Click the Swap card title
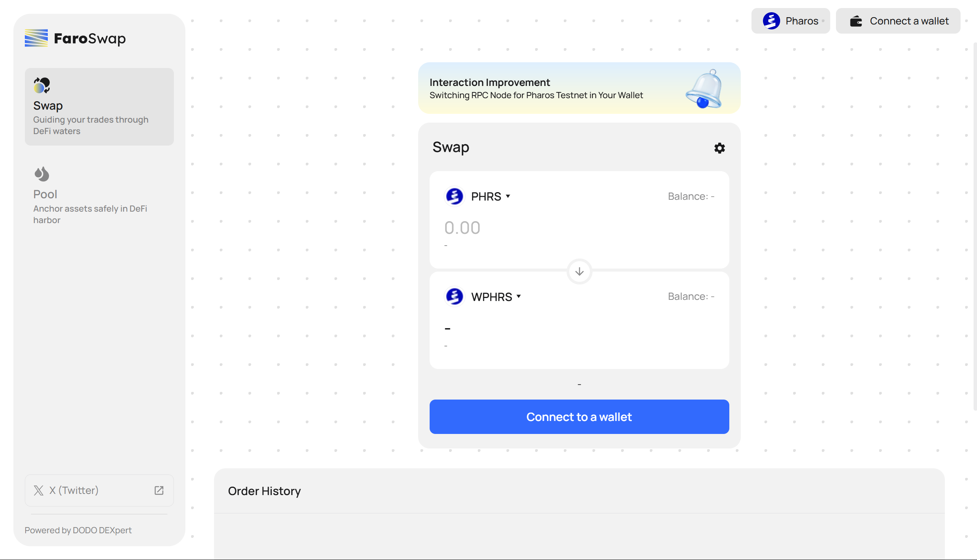 pyautogui.click(x=451, y=147)
